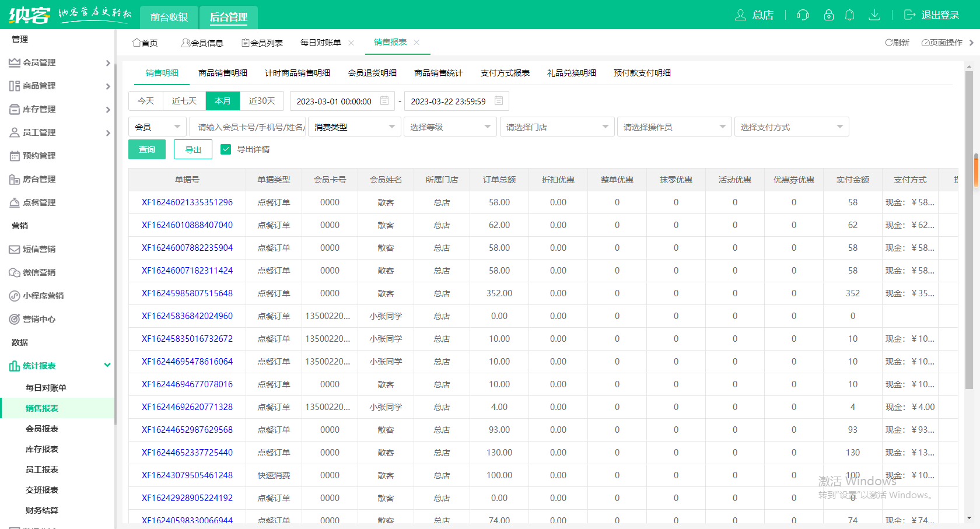Click the download icon in top bar
The width and height of the screenshot is (980, 529).
point(874,15)
